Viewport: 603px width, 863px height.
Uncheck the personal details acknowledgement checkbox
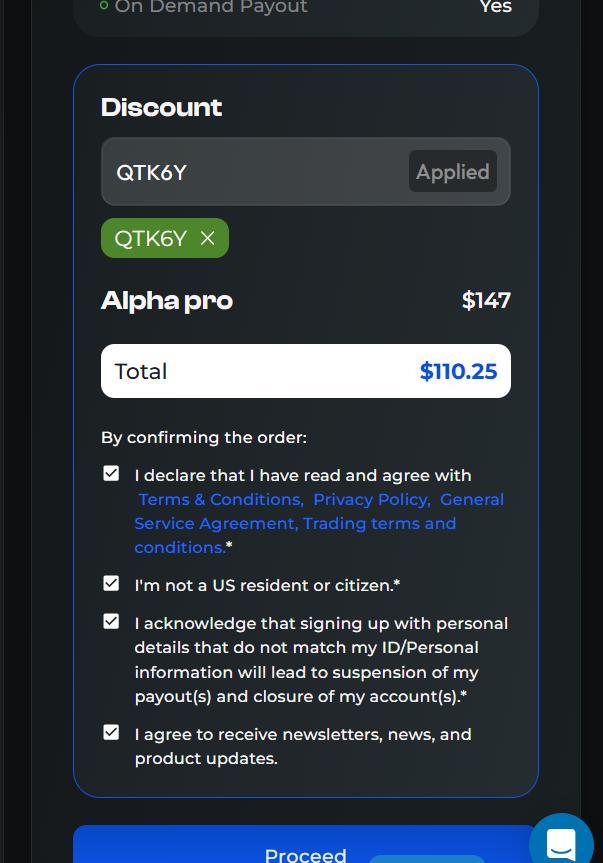pyautogui.click(x=111, y=622)
